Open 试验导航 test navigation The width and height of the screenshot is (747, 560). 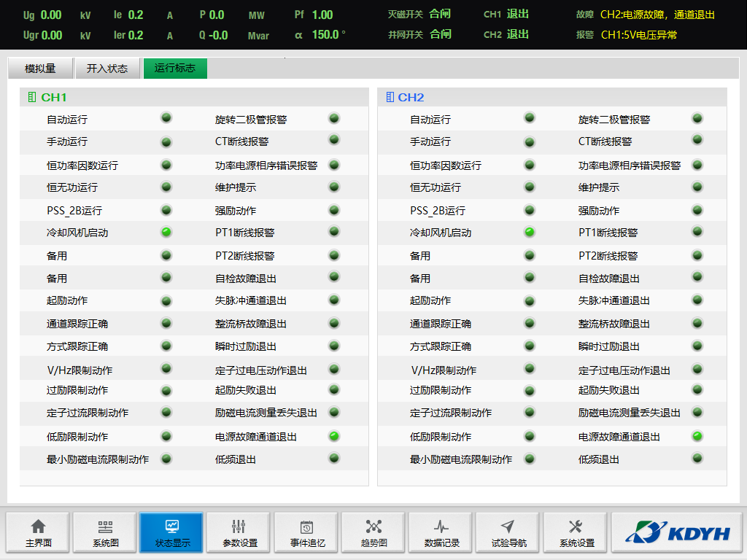pyautogui.click(x=508, y=533)
